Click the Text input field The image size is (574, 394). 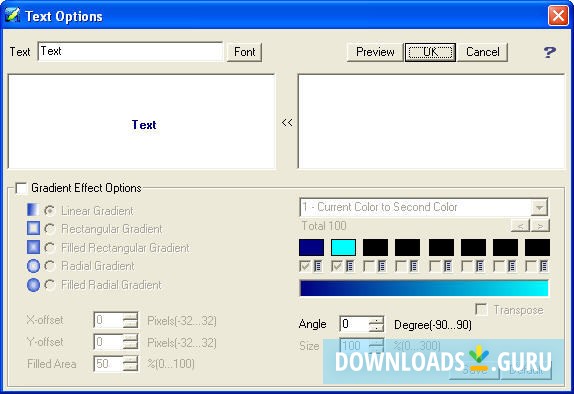coord(130,51)
